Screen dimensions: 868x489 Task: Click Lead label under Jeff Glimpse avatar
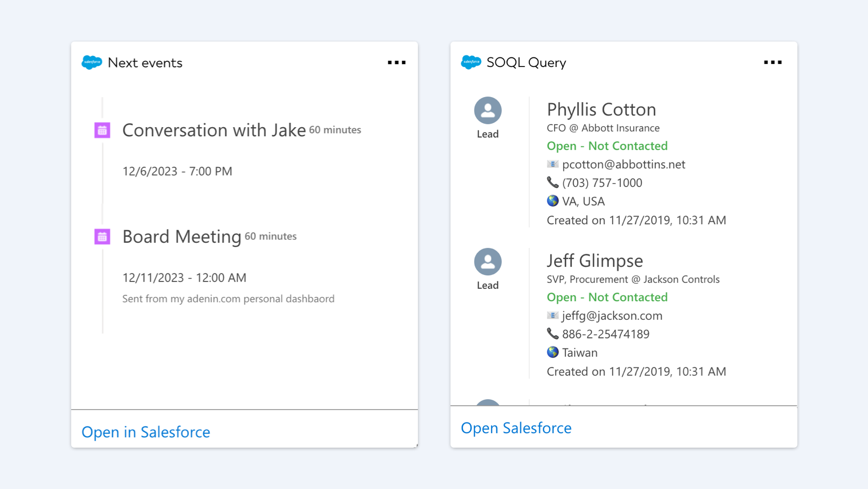tap(488, 285)
